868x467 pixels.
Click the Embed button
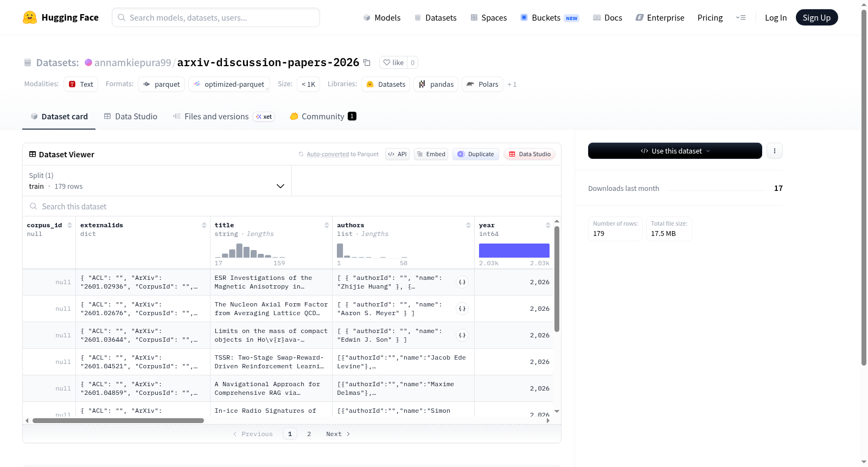pos(431,154)
